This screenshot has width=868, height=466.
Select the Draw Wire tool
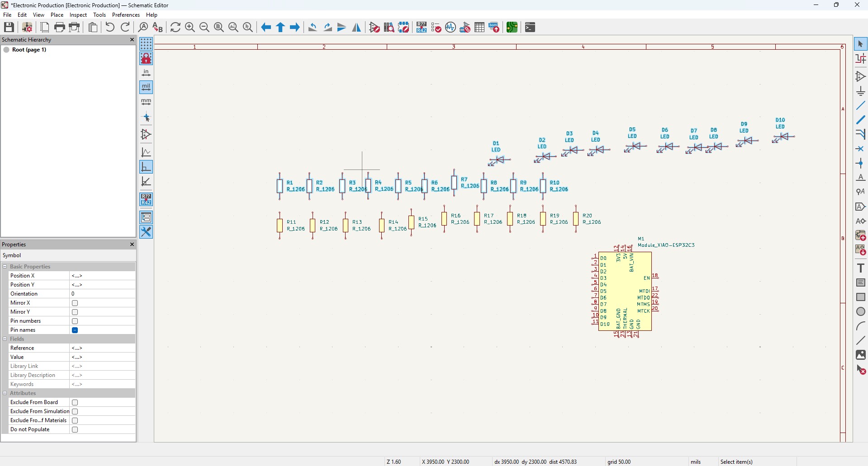(x=861, y=105)
